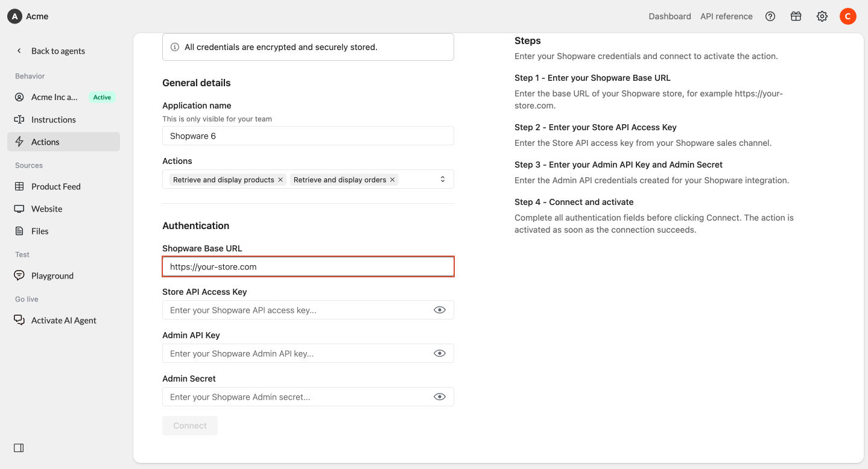Expand the Actions dropdown chevron
The height and width of the screenshot is (469, 868).
pyautogui.click(x=443, y=179)
